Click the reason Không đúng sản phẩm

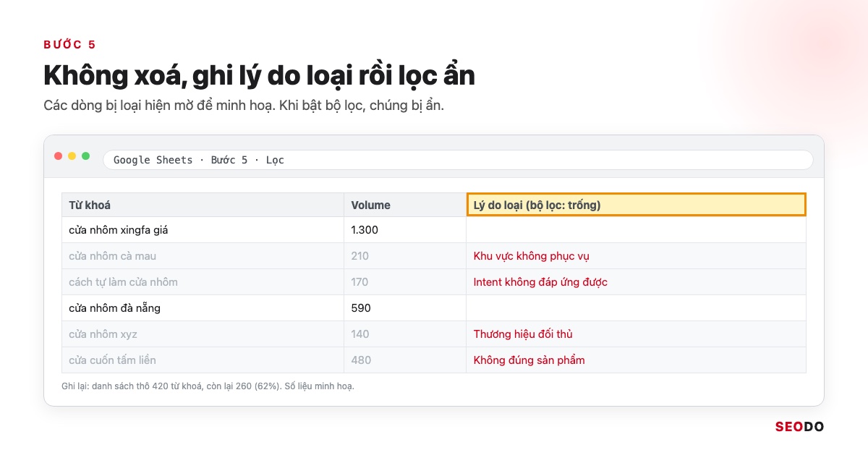[x=636, y=360]
